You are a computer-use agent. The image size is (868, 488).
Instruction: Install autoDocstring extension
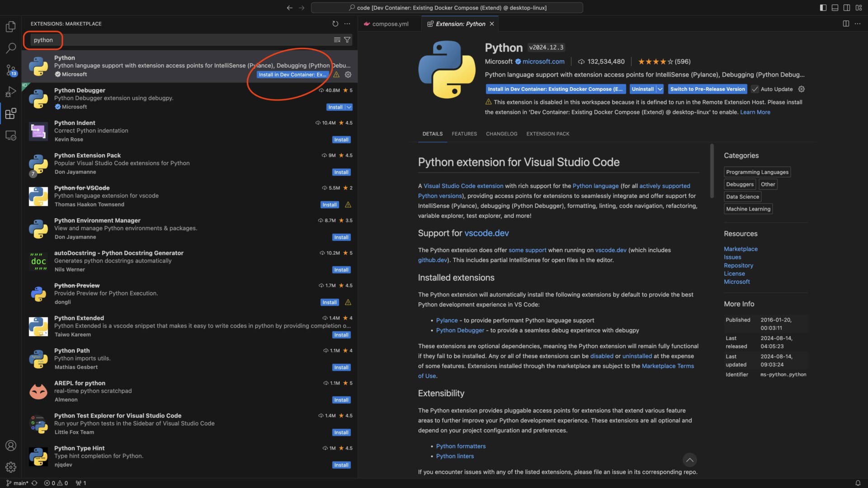point(341,270)
